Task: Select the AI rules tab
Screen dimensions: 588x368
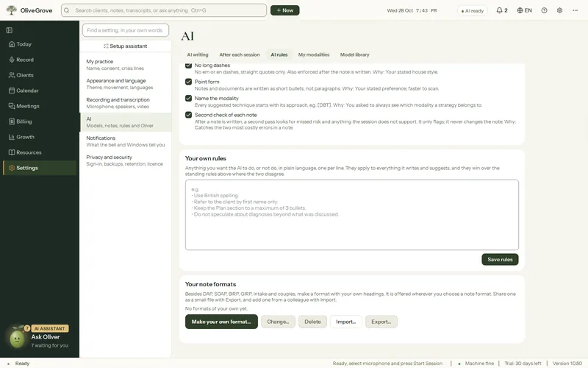Action: pos(279,54)
